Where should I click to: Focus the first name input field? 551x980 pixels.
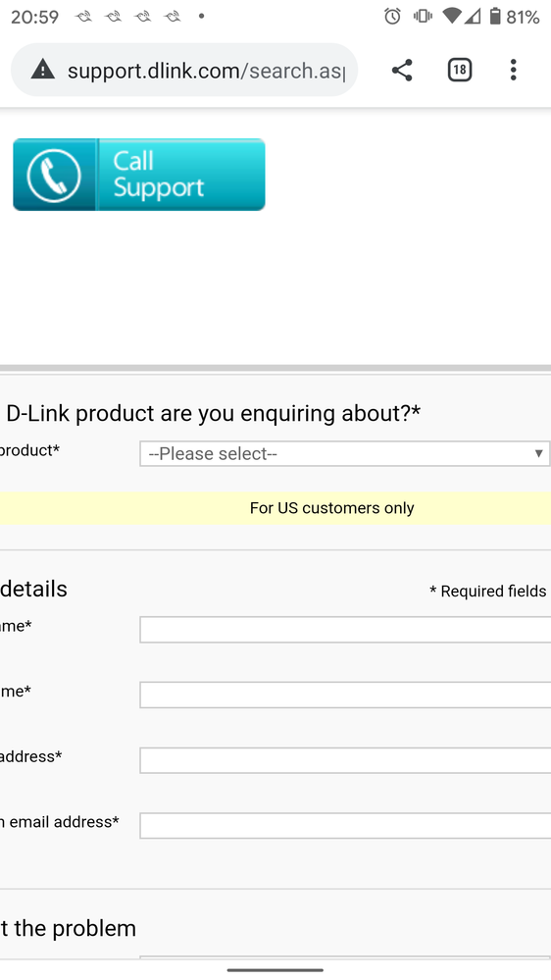pyautogui.click(x=345, y=630)
